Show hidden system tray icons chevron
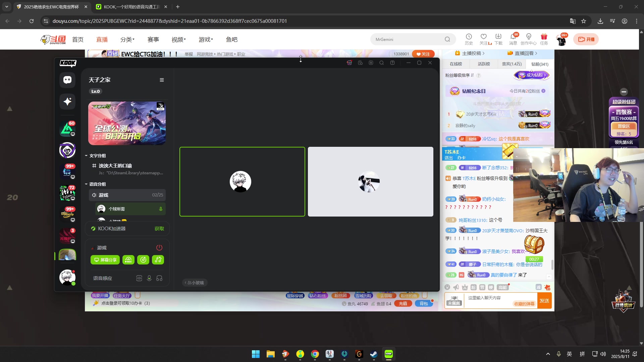 pos(548,354)
